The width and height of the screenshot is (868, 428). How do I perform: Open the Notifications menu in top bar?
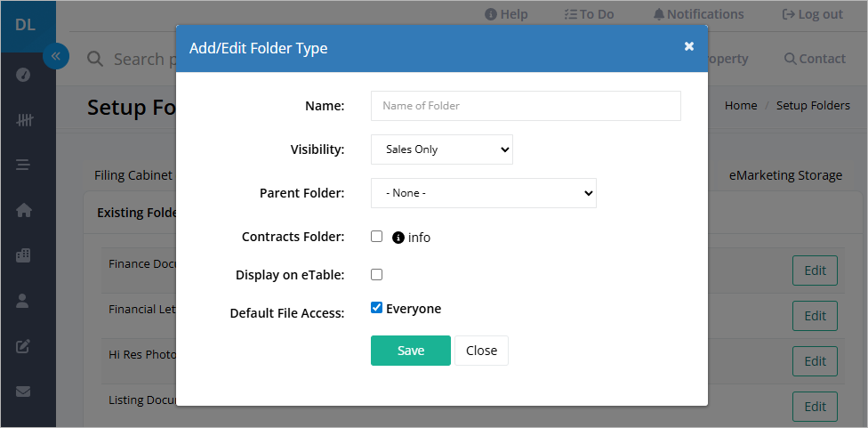pyautogui.click(x=699, y=14)
